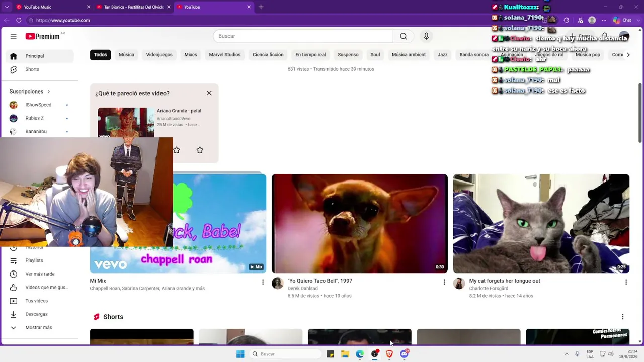This screenshot has height=362, width=644.
Task: Open Copilot Chat in the browser toolbar
Action: [x=623, y=20]
